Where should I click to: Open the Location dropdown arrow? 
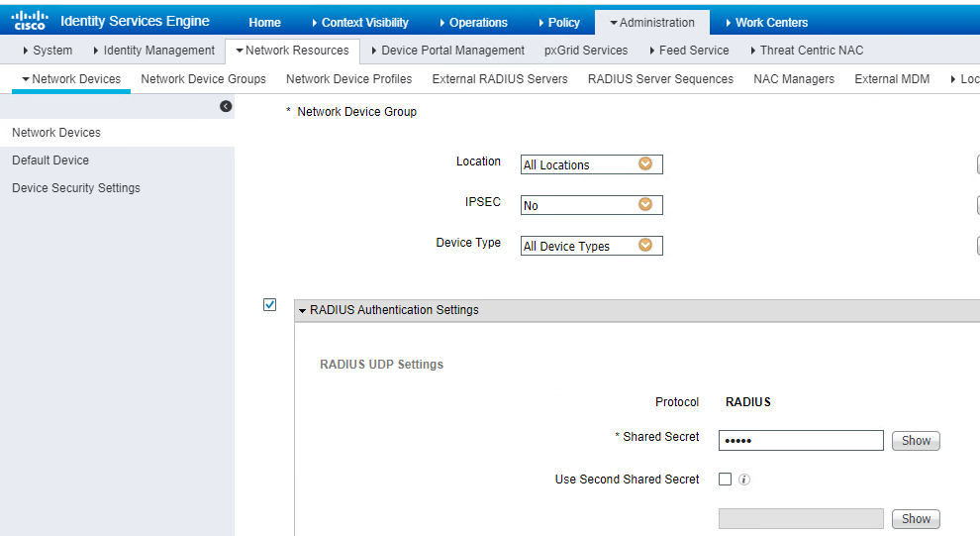tap(645, 164)
